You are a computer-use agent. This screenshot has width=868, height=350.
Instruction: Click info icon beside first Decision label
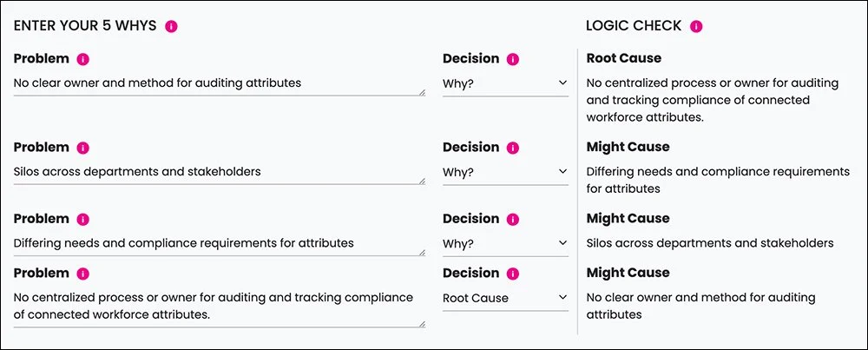(x=513, y=59)
